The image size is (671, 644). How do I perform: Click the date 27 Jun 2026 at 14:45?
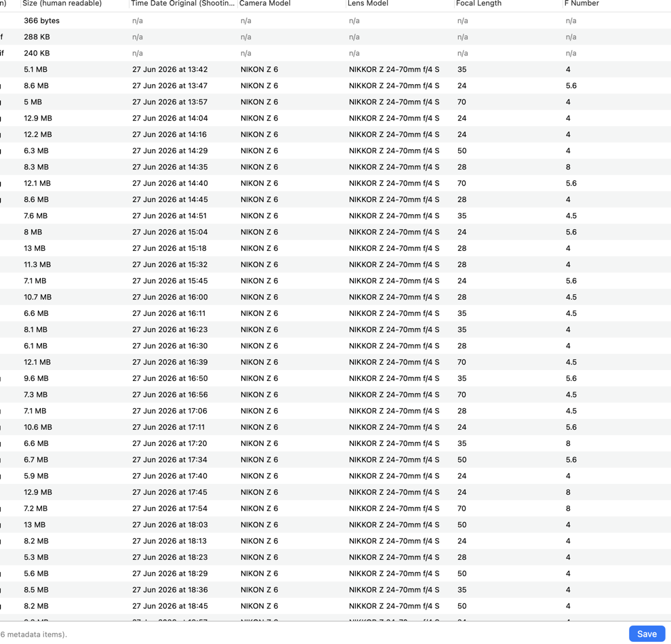point(170,199)
